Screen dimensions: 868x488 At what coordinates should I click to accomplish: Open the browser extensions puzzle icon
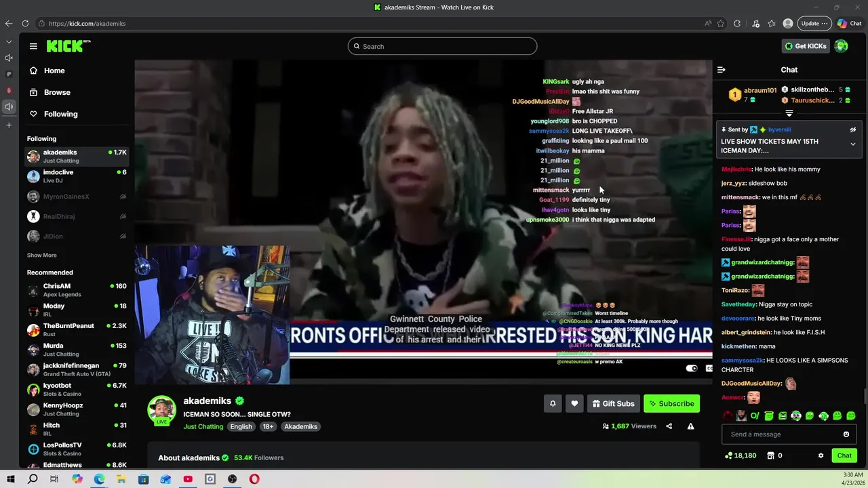[737, 23]
